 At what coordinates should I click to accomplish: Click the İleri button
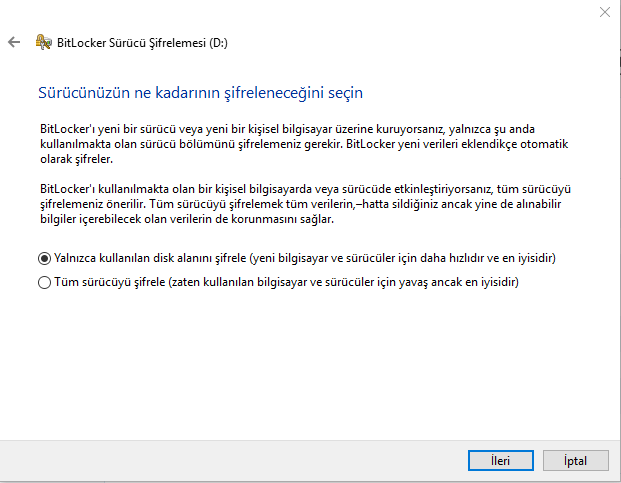tap(501, 460)
